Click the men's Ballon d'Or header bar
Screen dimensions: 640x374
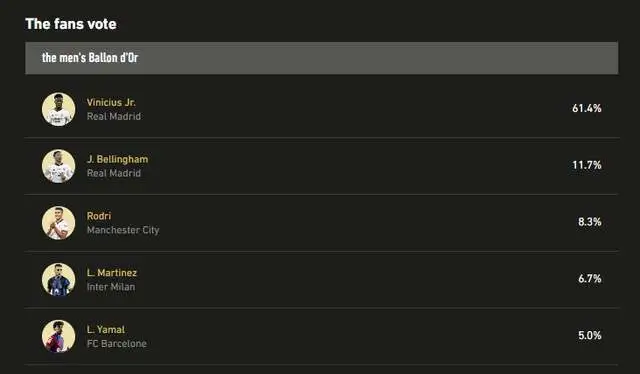tap(322, 58)
